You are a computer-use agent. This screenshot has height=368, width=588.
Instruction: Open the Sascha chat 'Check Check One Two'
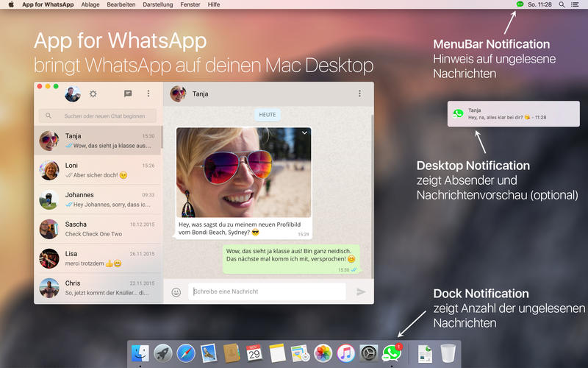[x=98, y=229]
